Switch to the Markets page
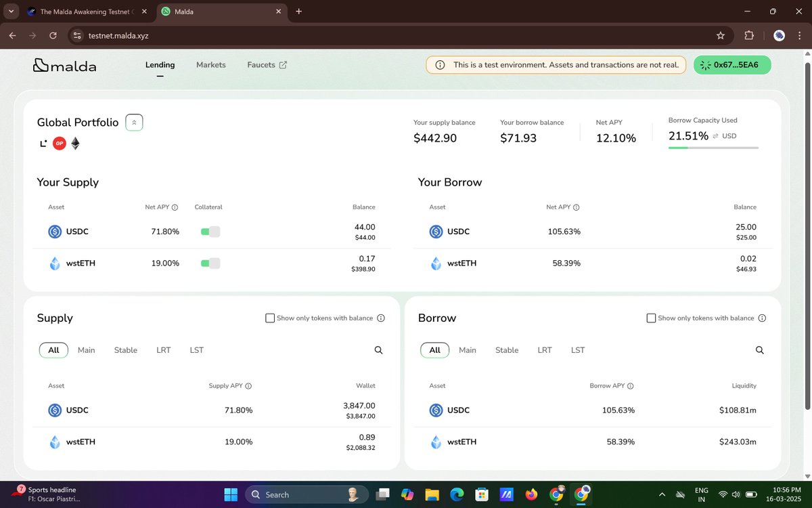Image resolution: width=812 pixels, height=508 pixels. point(210,64)
